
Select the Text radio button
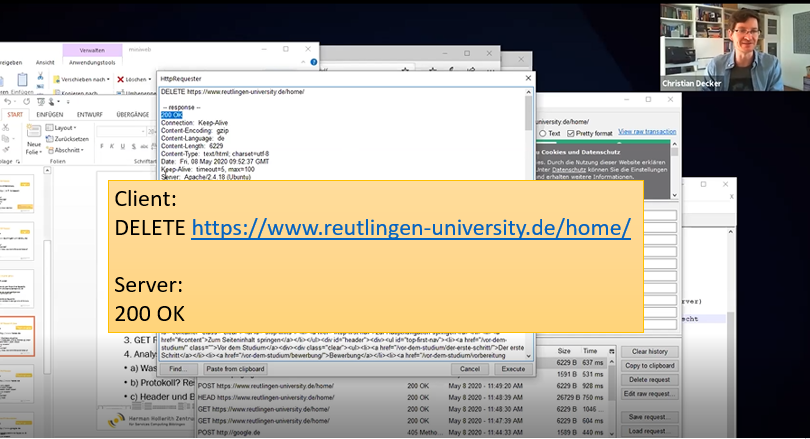(542, 133)
